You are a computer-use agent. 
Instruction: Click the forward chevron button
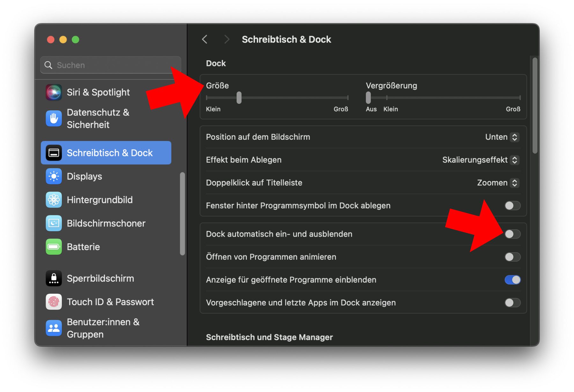(227, 40)
